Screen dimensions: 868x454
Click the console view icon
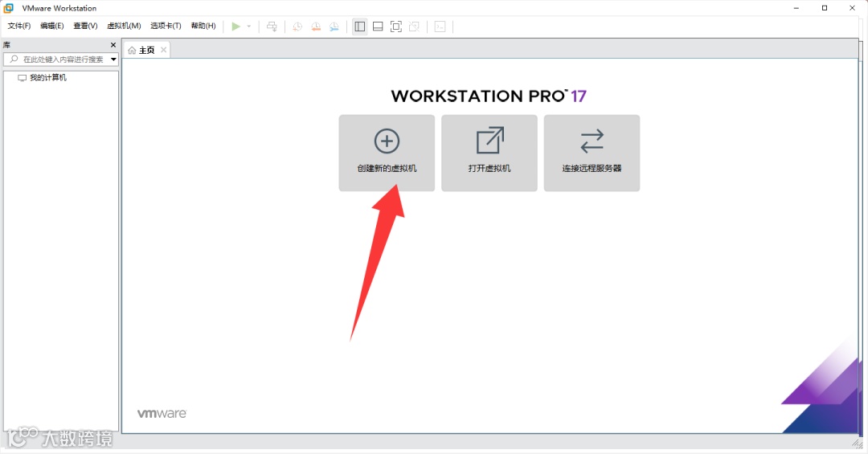(440, 26)
